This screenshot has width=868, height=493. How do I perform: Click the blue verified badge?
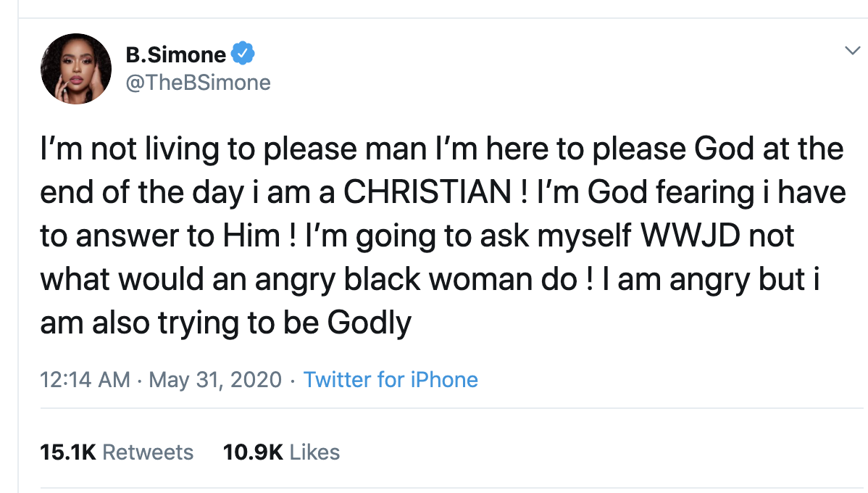(x=242, y=54)
